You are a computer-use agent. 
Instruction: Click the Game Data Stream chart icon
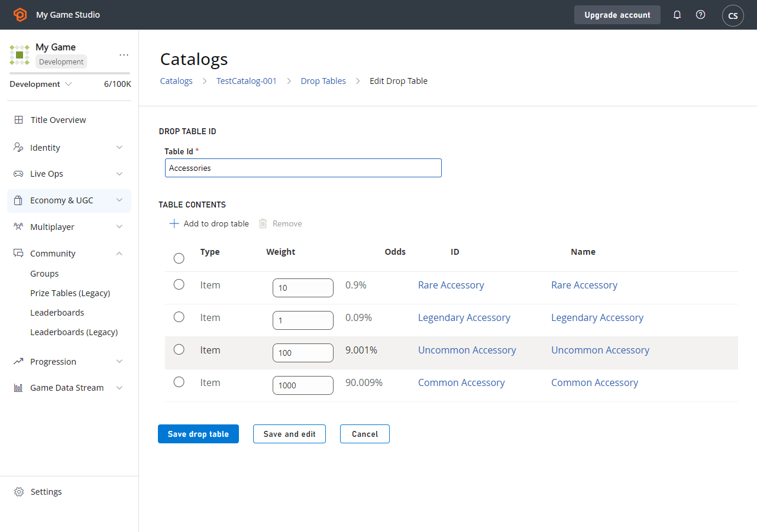tap(18, 388)
